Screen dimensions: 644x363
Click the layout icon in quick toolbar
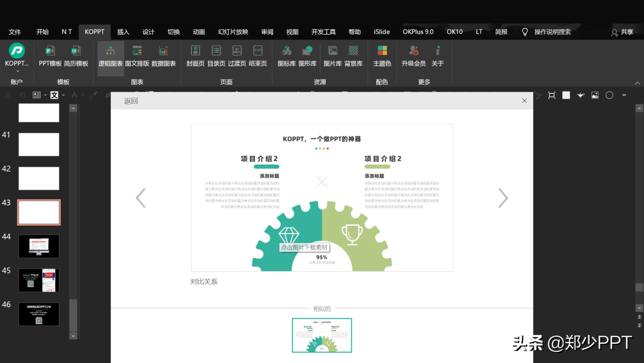[36, 95]
